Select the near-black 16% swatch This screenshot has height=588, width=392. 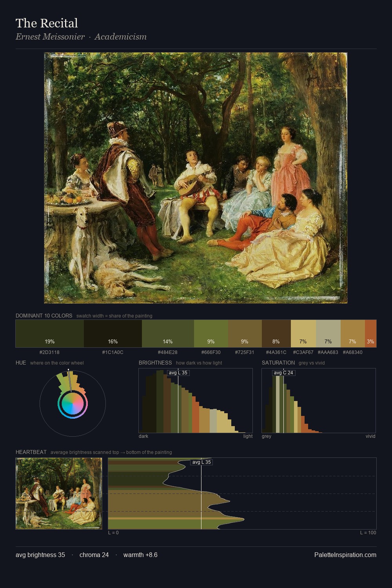point(113,334)
